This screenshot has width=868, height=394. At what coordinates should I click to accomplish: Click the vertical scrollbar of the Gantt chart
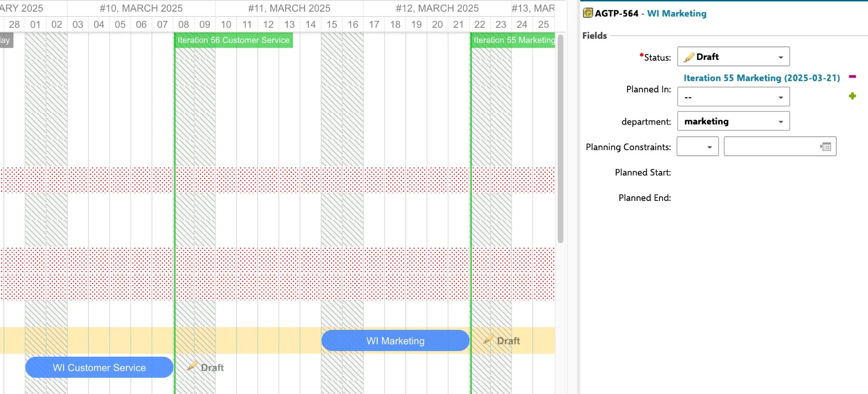560,139
